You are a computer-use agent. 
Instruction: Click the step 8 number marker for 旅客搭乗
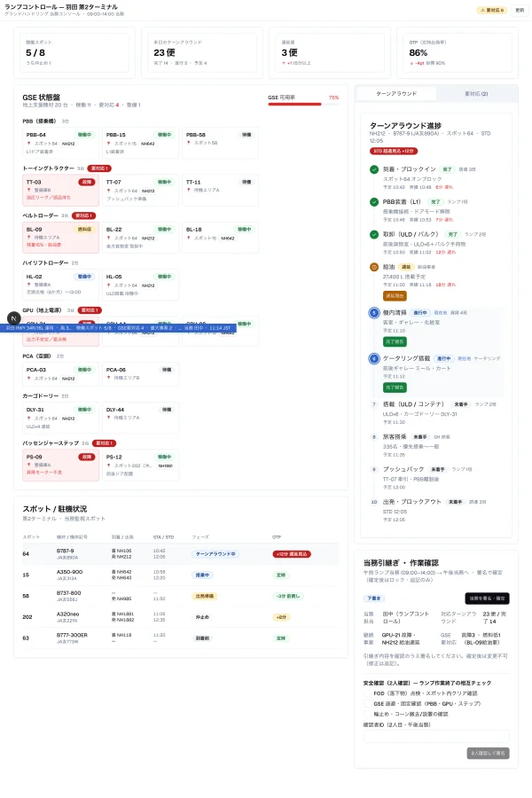coord(373,437)
